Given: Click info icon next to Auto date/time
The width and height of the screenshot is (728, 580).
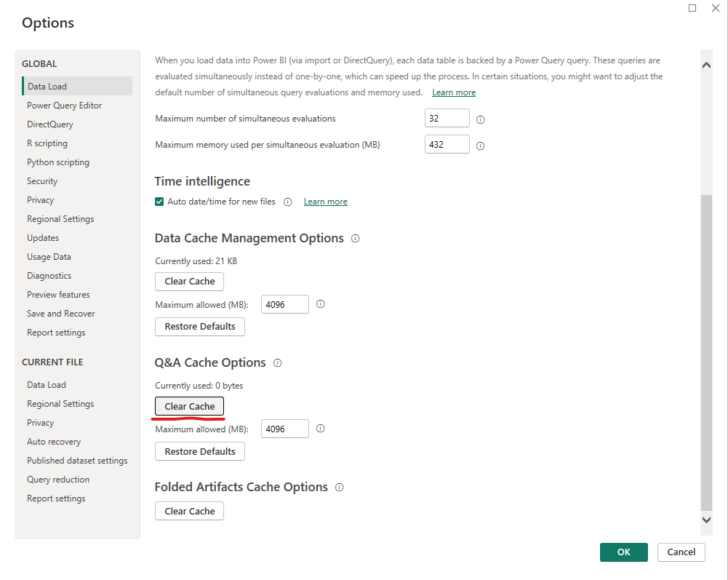Looking at the screenshot, I should 288,202.
